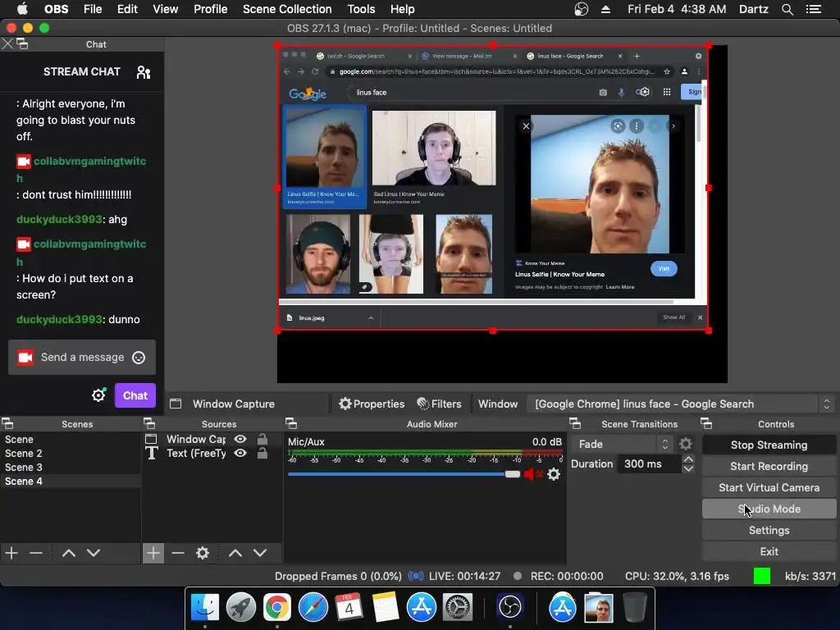Toggle Studio Mode
The width and height of the screenshot is (840, 630).
tap(769, 509)
